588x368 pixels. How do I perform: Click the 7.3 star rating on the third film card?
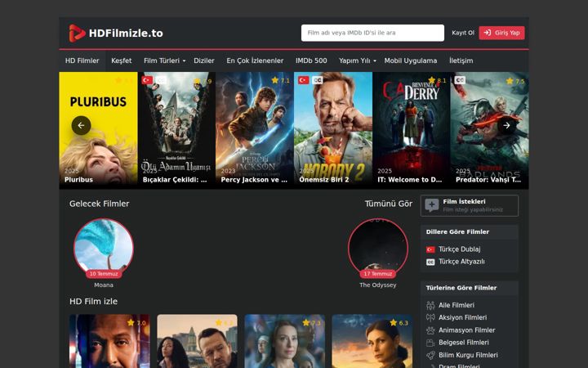pos(311,323)
